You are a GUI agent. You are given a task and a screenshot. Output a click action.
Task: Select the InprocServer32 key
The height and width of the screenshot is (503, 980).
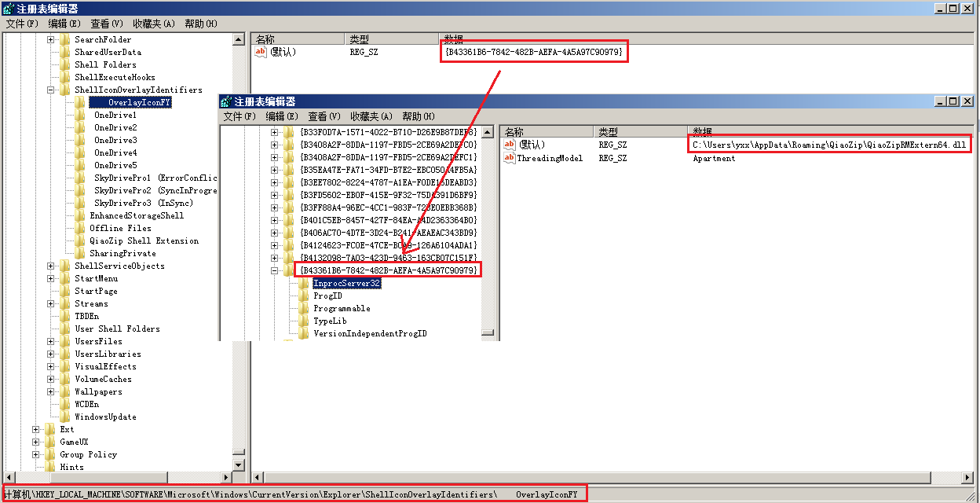pyautogui.click(x=346, y=283)
